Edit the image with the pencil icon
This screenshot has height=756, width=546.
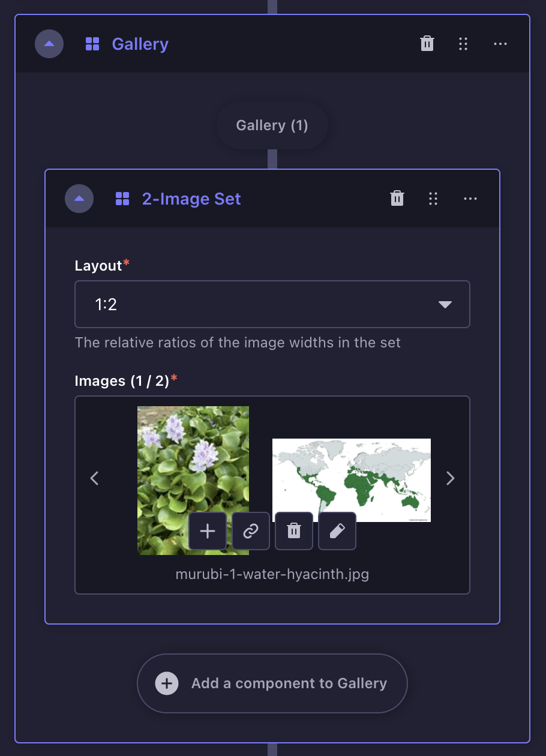click(x=337, y=531)
